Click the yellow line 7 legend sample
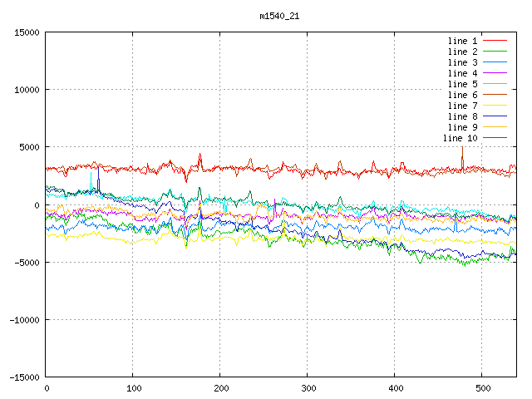Viewport: 532px width, 399px height. 495,106
